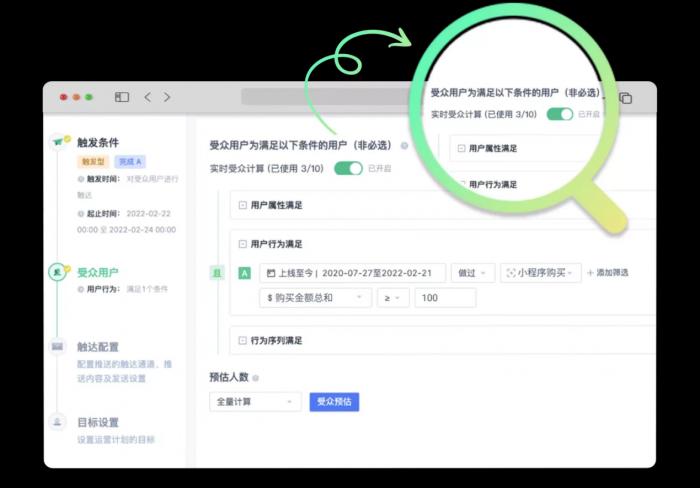Viewport: 700px width, 488px height.
Task: Click the 完成 A blue tag
Action: click(130, 162)
